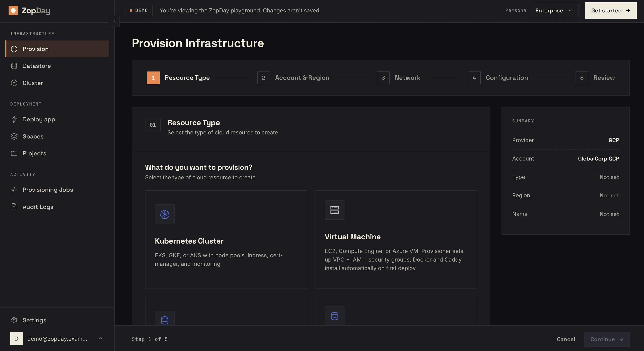This screenshot has height=351, width=644.
Task: Choose the Kubernetes Cluster card
Action: tap(226, 240)
